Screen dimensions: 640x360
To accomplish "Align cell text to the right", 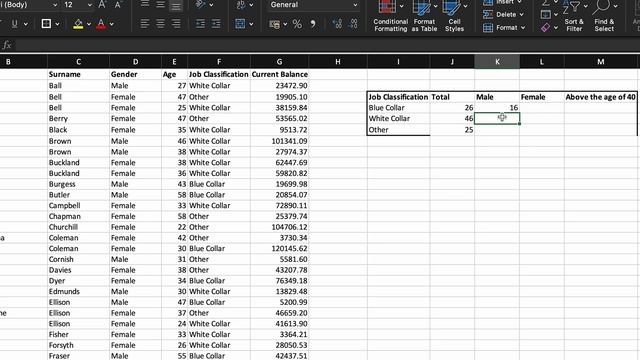I will (x=176, y=24).
